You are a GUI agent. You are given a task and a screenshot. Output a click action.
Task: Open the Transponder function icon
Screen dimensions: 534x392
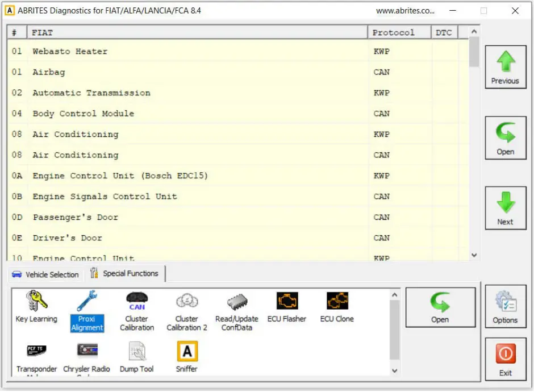coord(36,351)
